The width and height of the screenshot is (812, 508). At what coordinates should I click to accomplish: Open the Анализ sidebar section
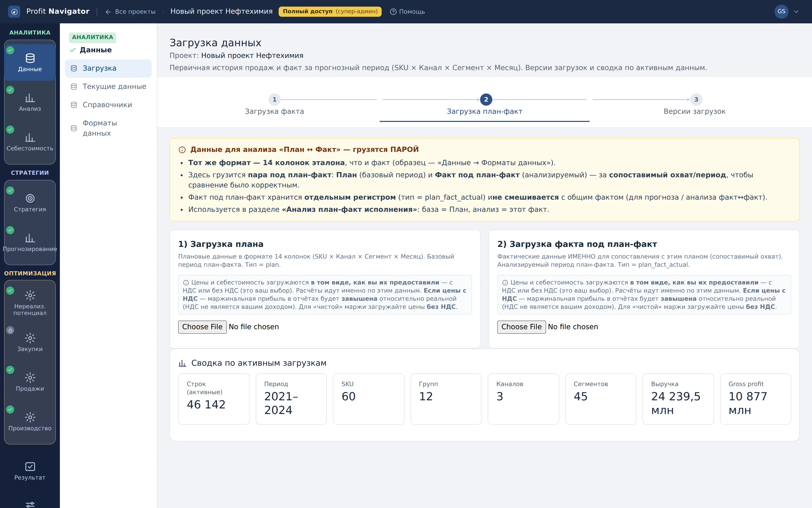[x=30, y=102]
